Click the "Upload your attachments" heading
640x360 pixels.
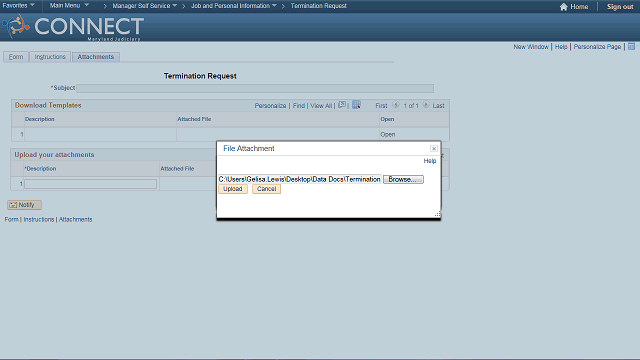tap(54, 155)
